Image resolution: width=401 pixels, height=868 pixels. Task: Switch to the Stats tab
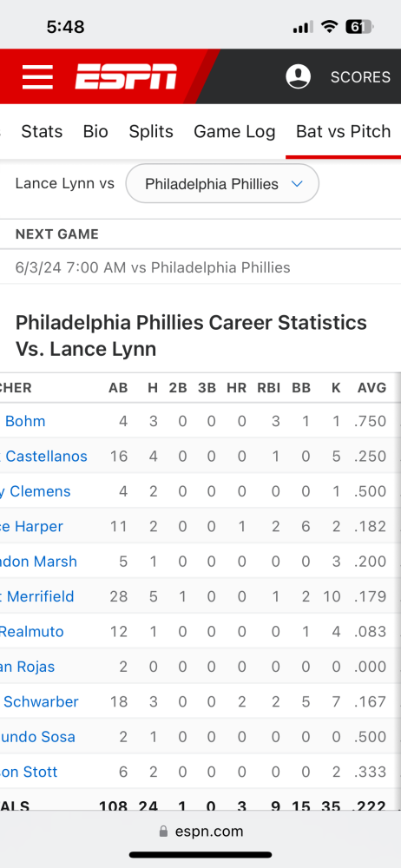(x=42, y=132)
